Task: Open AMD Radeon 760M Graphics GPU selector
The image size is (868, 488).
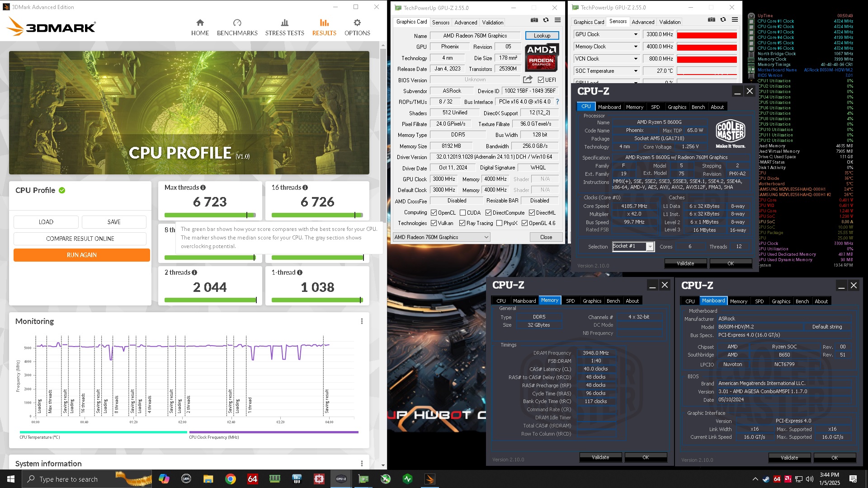Action: tap(441, 237)
